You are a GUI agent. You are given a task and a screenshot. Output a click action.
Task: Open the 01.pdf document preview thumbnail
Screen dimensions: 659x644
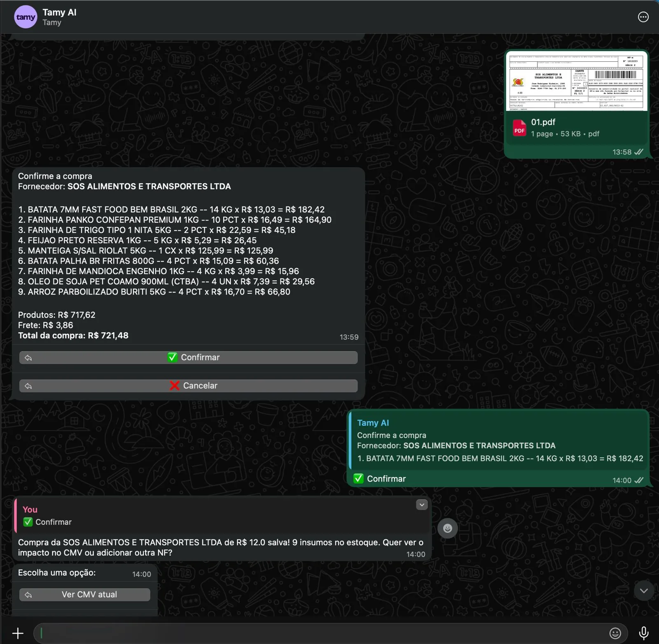click(576, 82)
